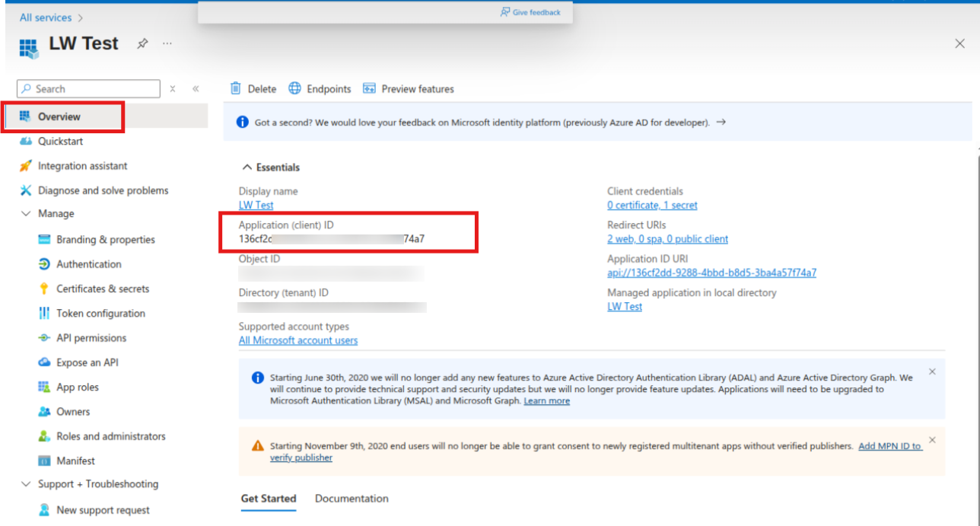
Task: Open the more options ellipsis beside LW Test
Action: pos(167,43)
